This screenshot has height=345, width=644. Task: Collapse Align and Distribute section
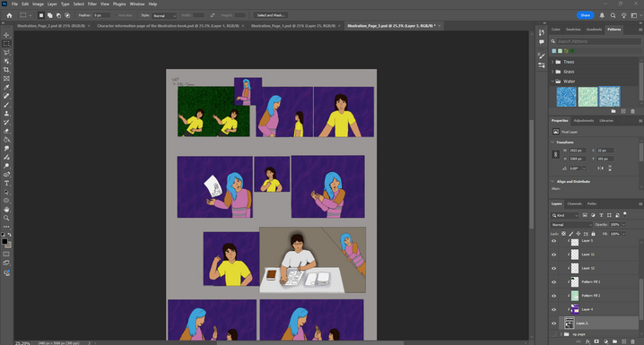pyautogui.click(x=553, y=181)
